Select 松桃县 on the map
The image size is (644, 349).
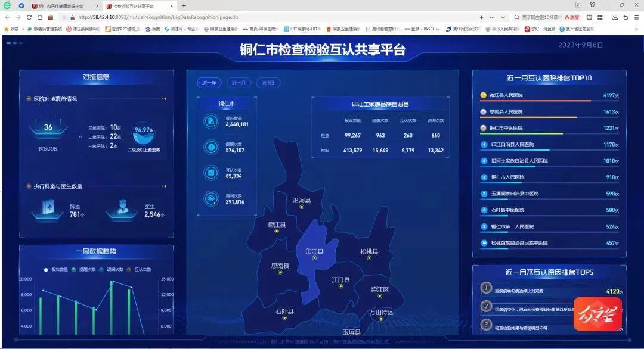point(369,251)
